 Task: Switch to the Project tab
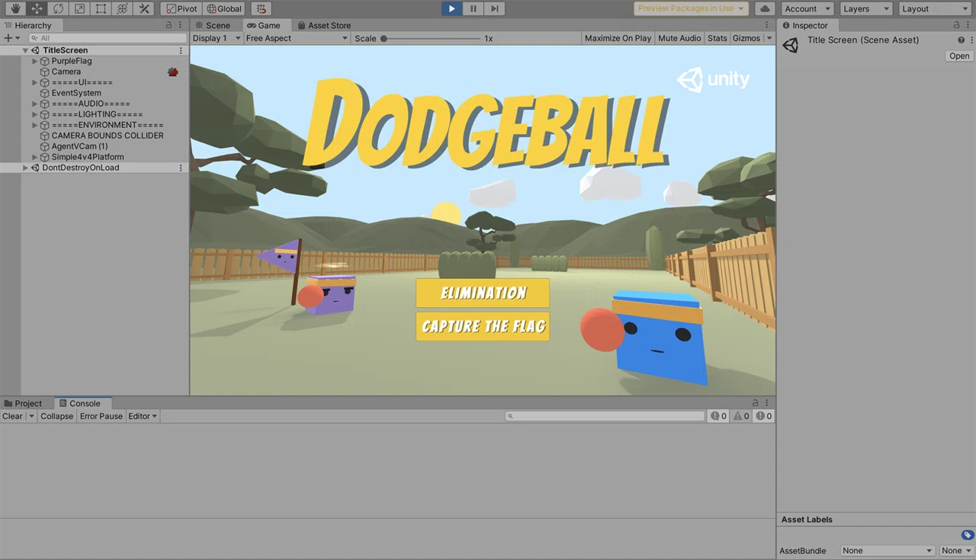[x=23, y=403]
